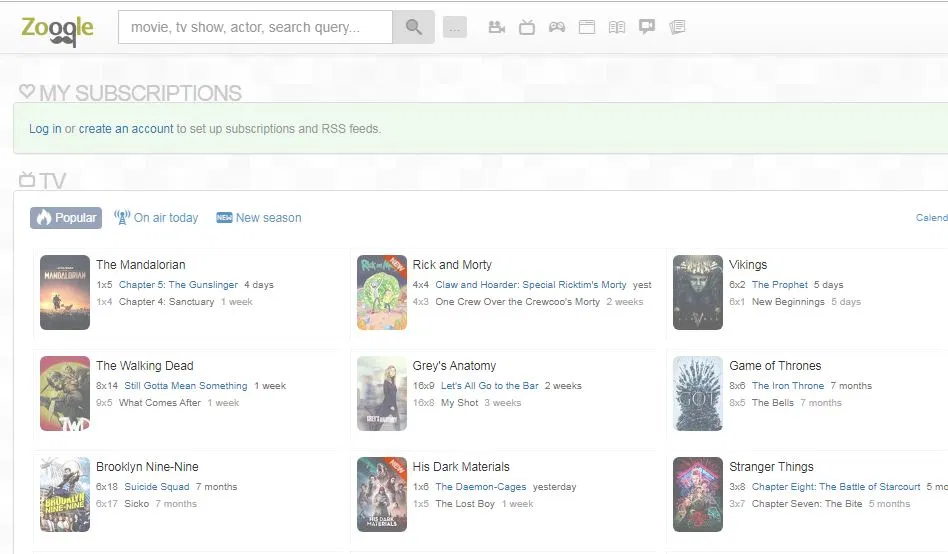Viewport: 948px width, 554px height.
Task: Open episode The Bells
Action: tap(773, 403)
